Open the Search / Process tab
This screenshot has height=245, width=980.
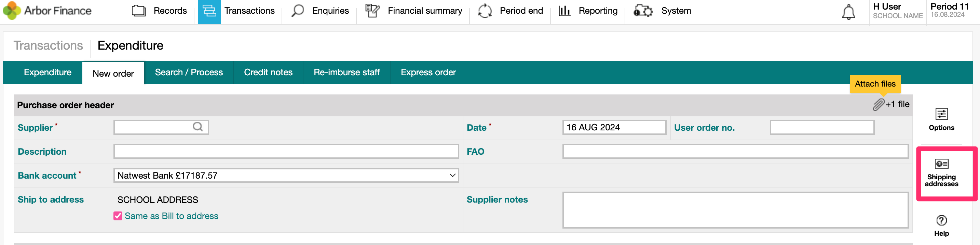pos(189,73)
